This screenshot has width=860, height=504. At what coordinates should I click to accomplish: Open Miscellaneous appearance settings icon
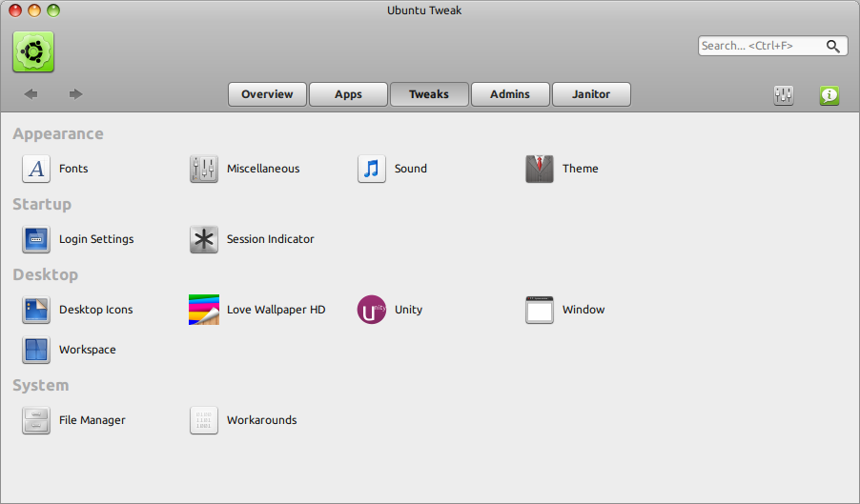[x=204, y=169]
